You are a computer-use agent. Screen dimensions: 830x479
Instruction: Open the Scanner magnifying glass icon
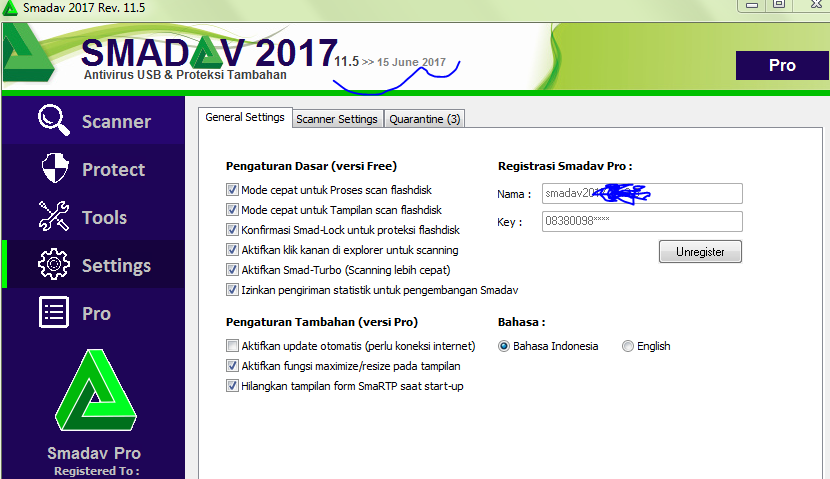(53, 120)
